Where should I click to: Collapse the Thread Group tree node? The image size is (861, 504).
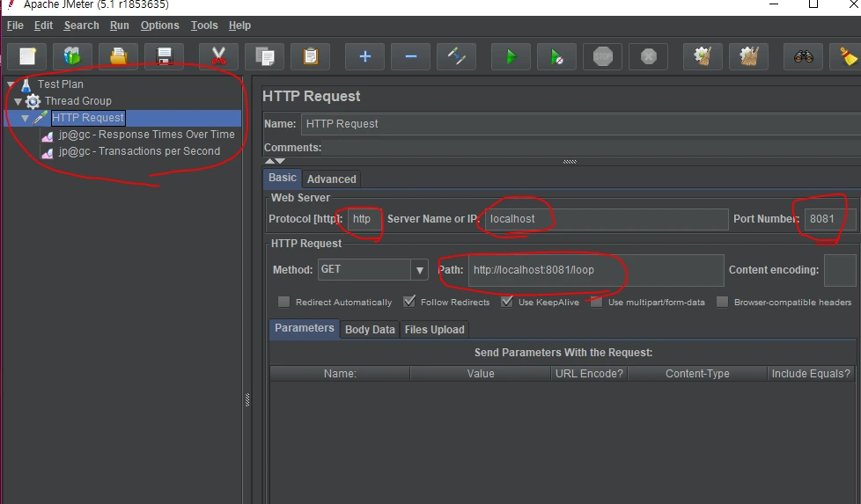click(x=18, y=101)
